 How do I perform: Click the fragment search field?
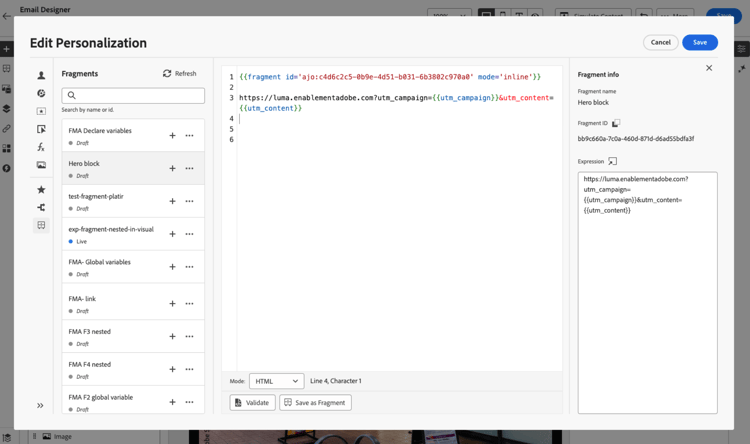point(133,95)
